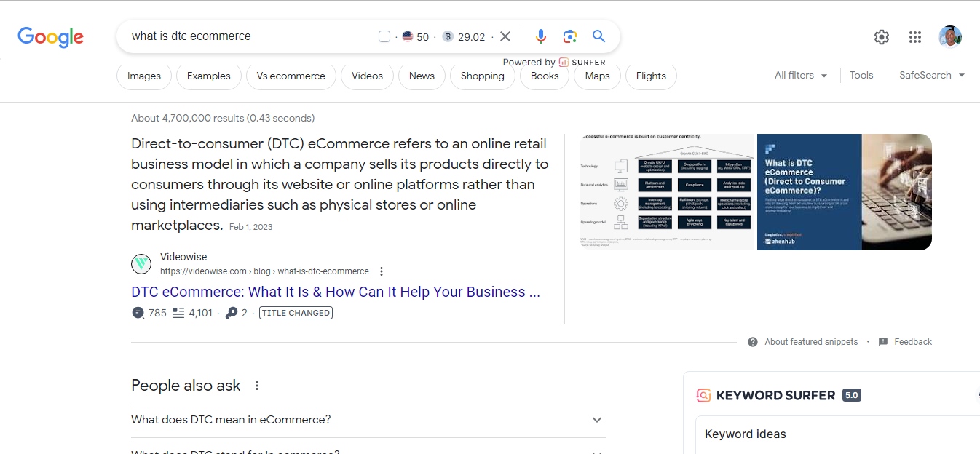Viewport: 980px width, 454px height.
Task: Click the 'Keyword ideas' heading
Action: point(746,434)
